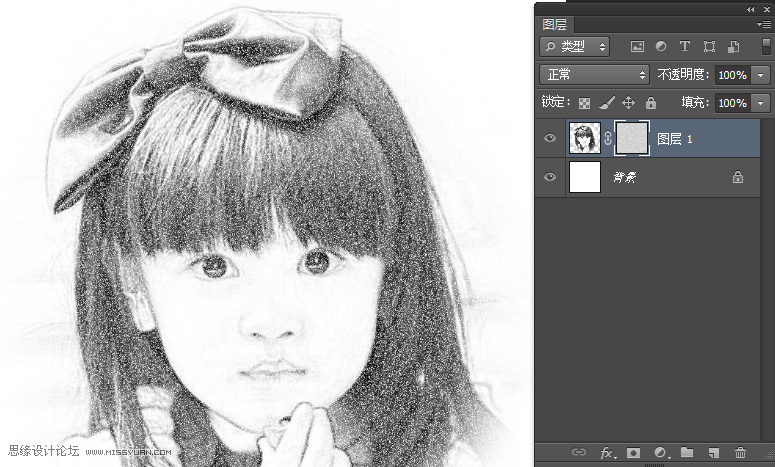Open the 类型 filter type dropdown

[574, 46]
